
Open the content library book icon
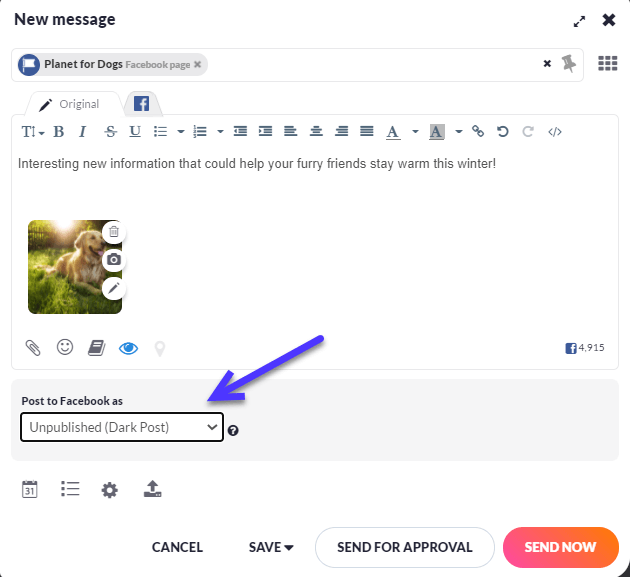(x=96, y=348)
